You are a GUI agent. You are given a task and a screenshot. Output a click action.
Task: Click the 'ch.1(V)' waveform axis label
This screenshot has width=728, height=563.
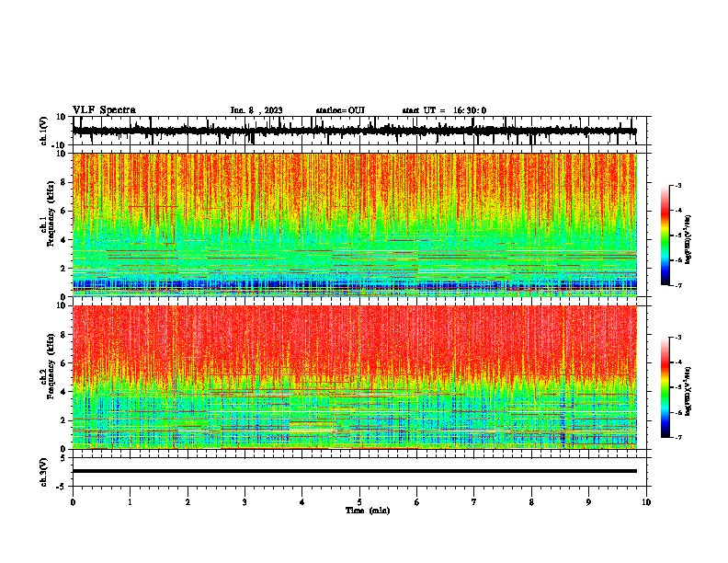tap(44, 131)
